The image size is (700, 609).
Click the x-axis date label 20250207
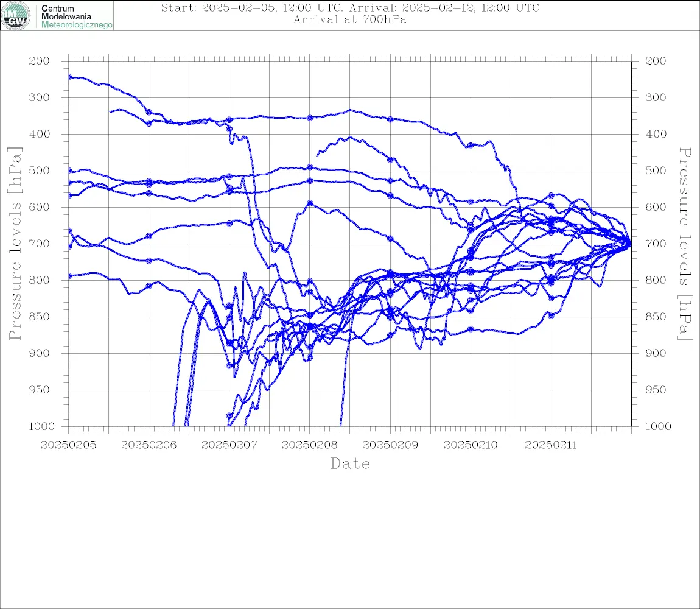click(229, 445)
